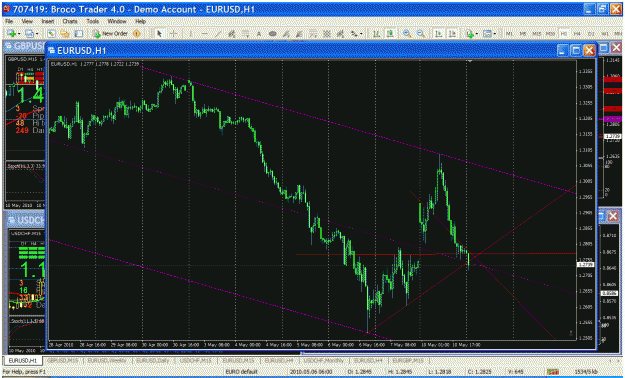The width and height of the screenshot is (625, 378).
Task: Select the arrow cursor tool
Action: pyautogui.click(x=159, y=34)
